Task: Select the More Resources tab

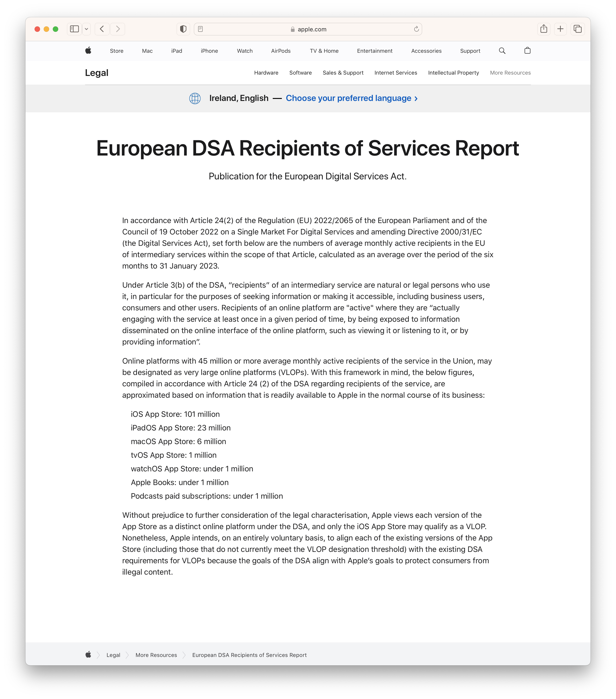Action: click(x=510, y=73)
